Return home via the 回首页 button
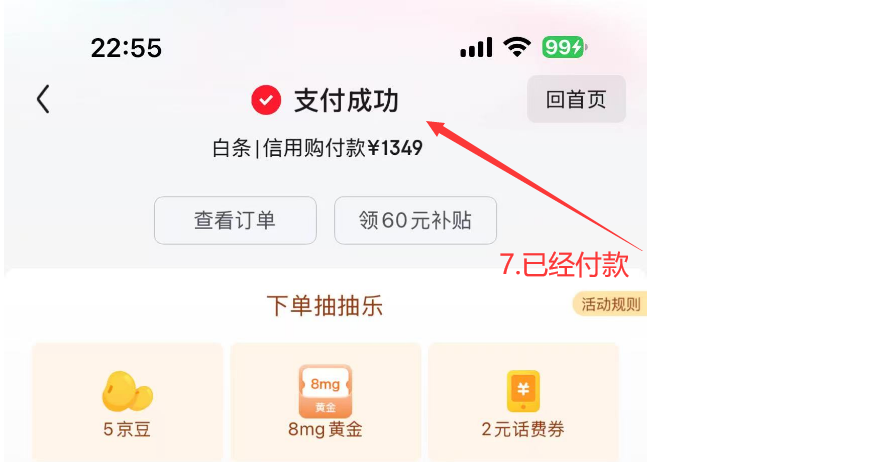872x462 pixels. pos(576,99)
